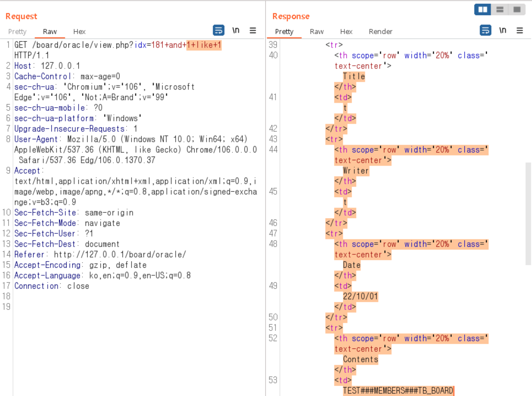Show non-printable characters in Response pane
The image size is (532, 396).
tap(503, 30)
